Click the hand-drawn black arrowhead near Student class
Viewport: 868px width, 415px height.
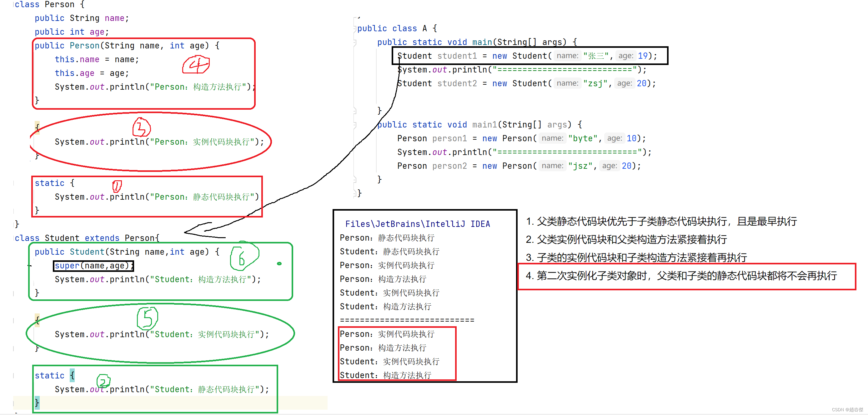coord(191,232)
